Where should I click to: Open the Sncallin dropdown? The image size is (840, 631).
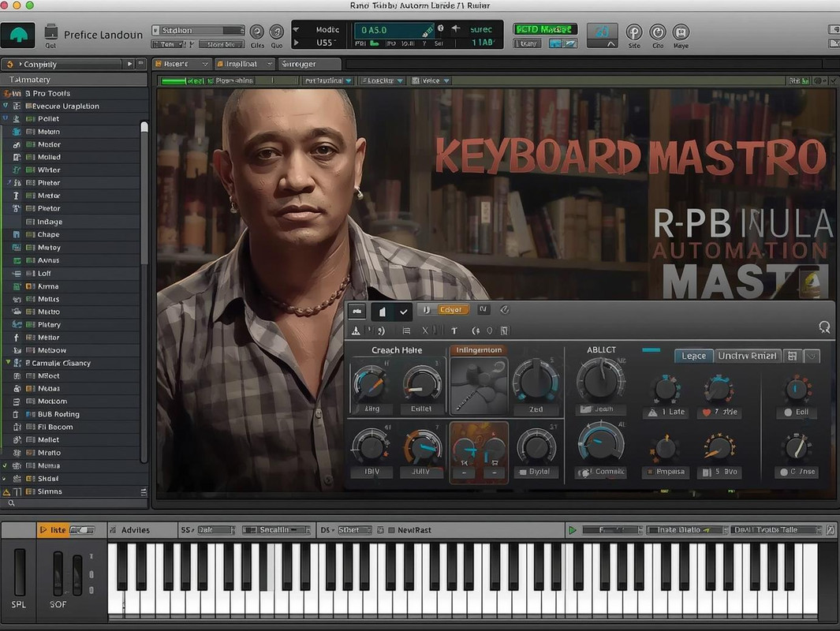(276, 530)
